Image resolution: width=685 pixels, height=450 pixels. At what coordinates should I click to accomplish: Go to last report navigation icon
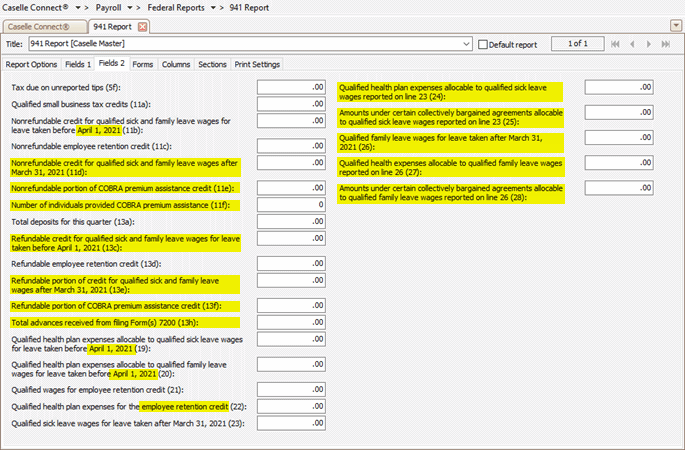point(666,44)
